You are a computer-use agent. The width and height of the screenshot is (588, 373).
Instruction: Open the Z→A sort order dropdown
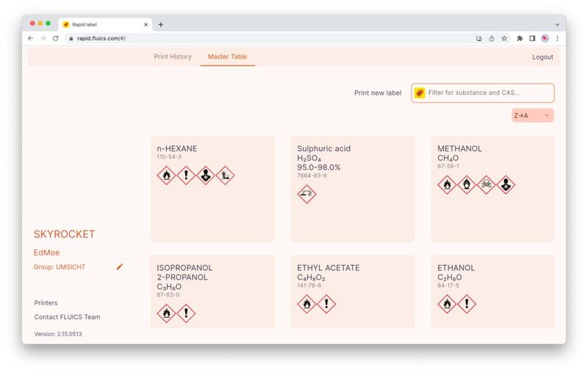click(x=532, y=115)
